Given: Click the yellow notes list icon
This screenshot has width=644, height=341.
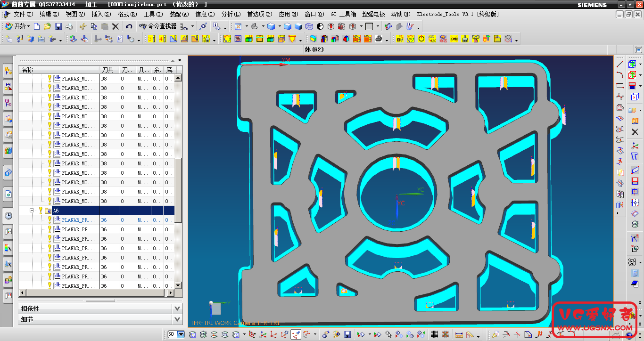Looking at the screenshot, I should (497, 39).
